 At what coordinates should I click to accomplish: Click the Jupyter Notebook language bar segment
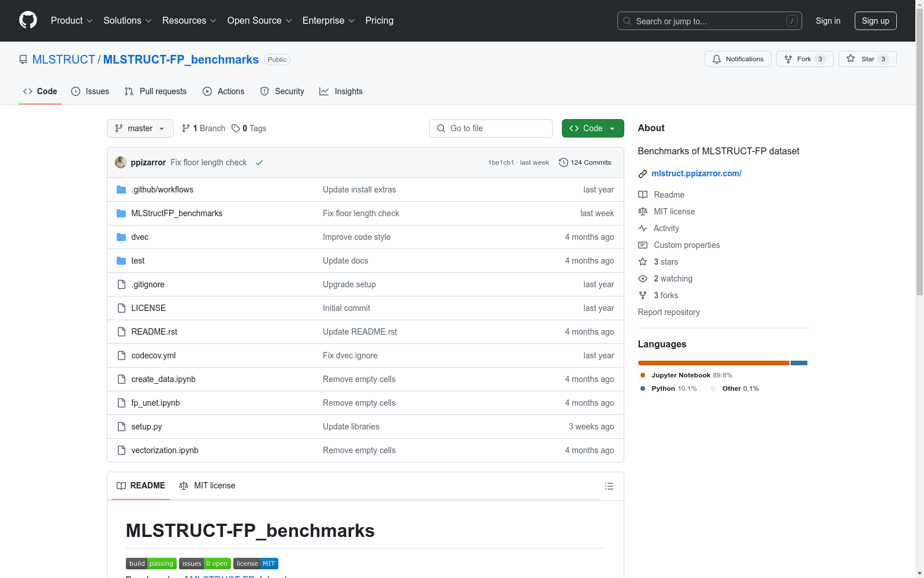(713, 363)
